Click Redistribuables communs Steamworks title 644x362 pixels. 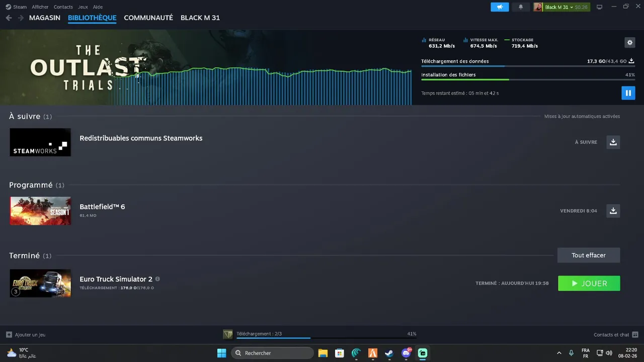coord(141,138)
